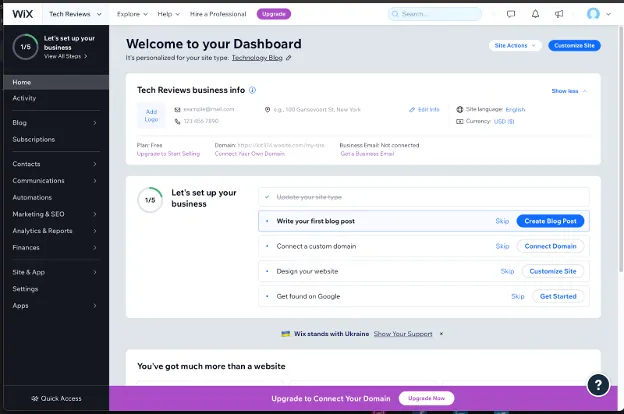Click the Ukraine flag icon
This screenshot has width=624, height=414.
pyautogui.click(x=286, y=334)
